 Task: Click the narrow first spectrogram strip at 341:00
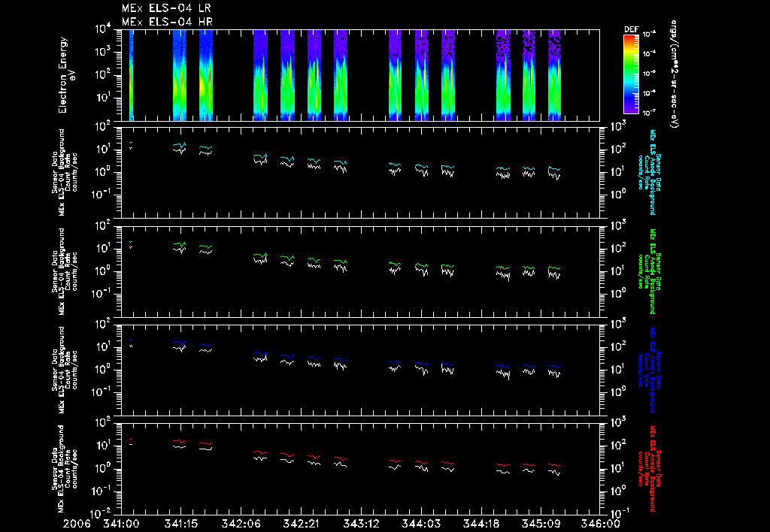tap(131, 75)
